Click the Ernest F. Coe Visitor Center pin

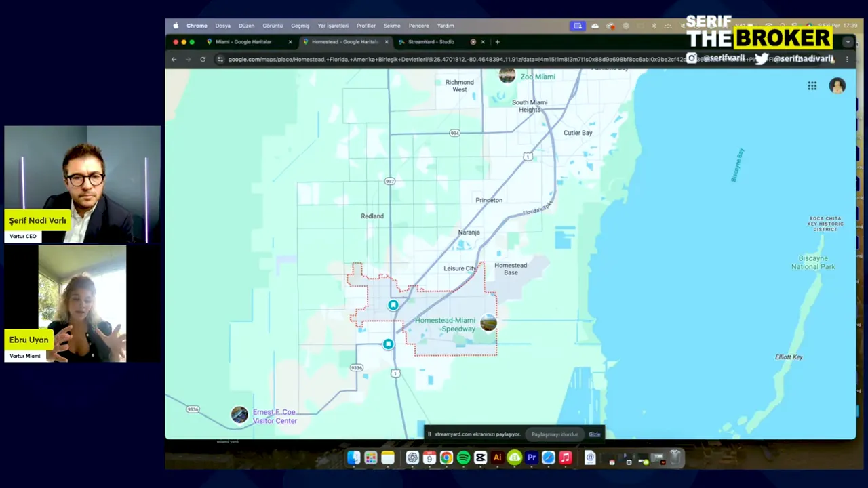tap(239, 415)
